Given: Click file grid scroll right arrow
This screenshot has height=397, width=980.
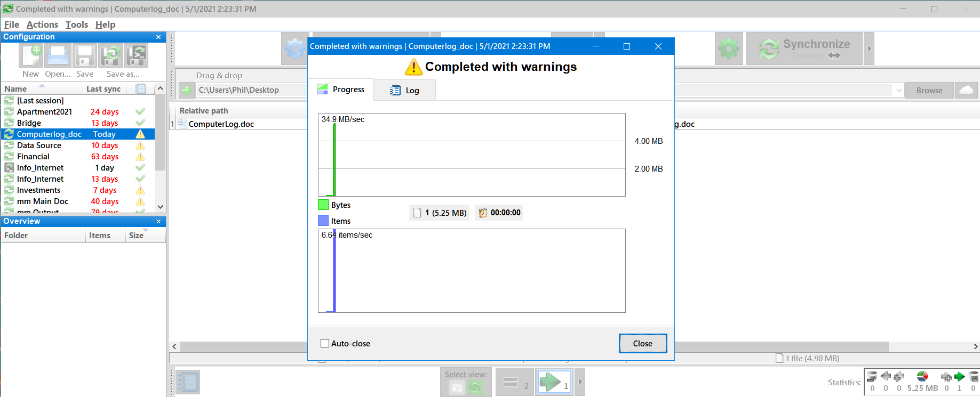Looking at the screenshot, I should (975, 346).
